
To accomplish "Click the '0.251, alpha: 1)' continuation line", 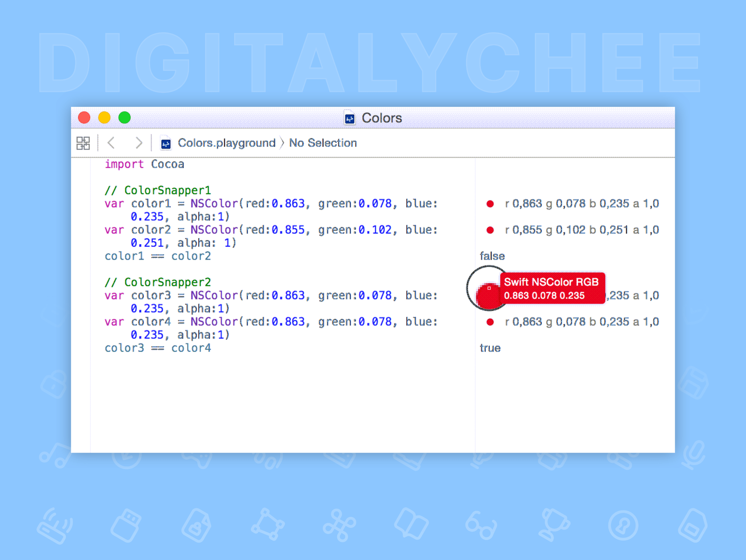I will tap(183, 243).
